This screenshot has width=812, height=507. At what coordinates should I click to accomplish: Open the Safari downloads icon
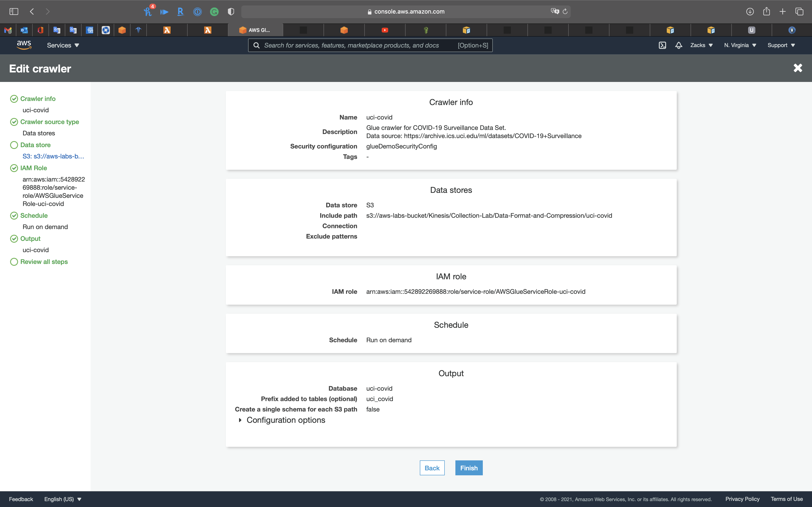750,11
